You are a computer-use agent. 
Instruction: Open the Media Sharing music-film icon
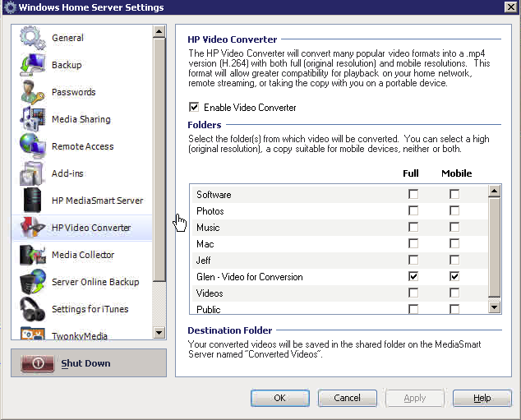32,119
